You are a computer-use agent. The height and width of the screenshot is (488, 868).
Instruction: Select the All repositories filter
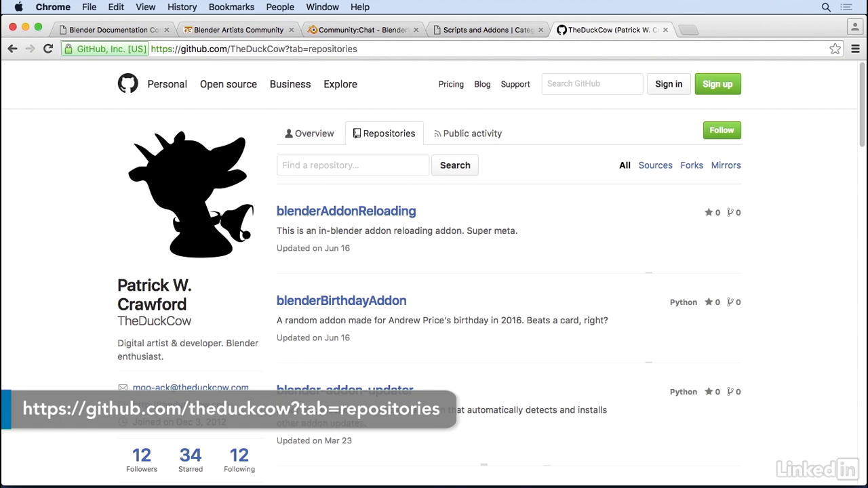[625, 165]
